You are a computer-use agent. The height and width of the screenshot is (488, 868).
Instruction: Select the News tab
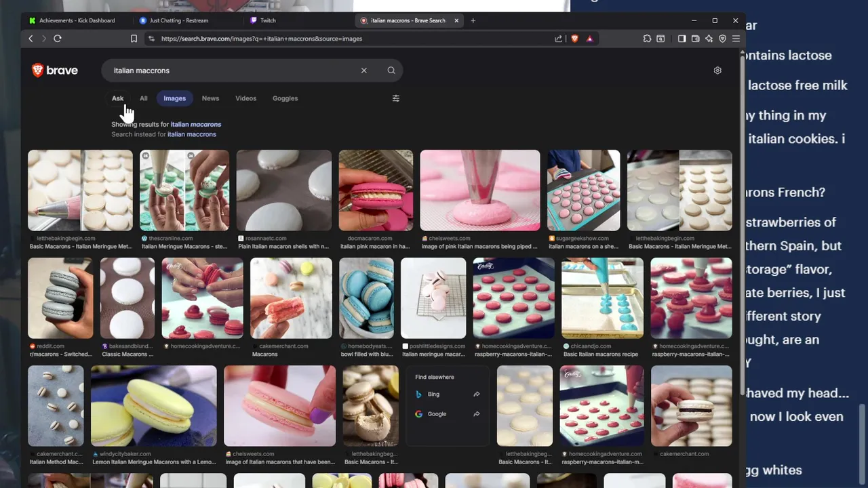(x=210, y=98)
